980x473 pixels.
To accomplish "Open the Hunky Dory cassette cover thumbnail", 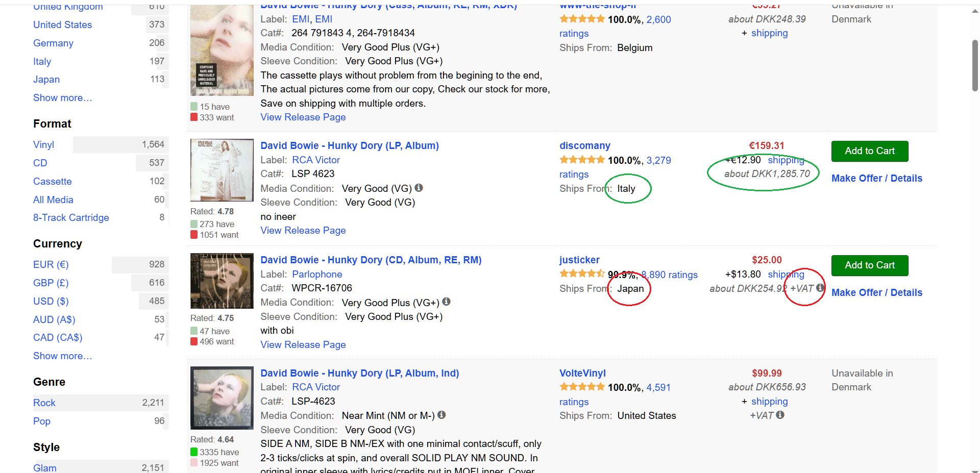I will click(x=222, y=50).
